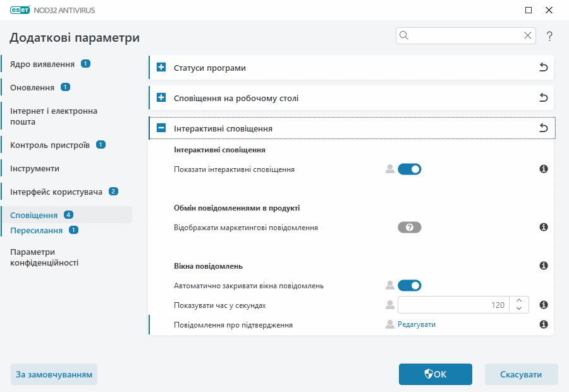
Task: Reset Сповіщення на робочому столі section
Action: [x=543, y=98]
